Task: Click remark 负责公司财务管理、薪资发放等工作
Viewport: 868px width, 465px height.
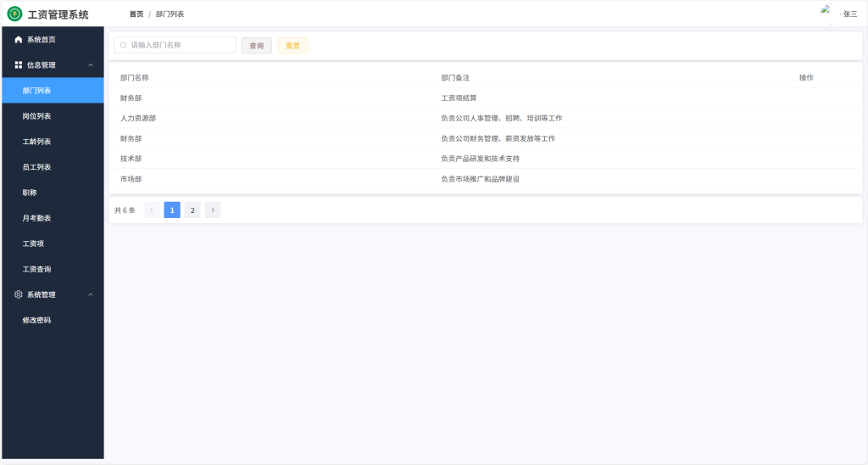Action: point(498,138)
